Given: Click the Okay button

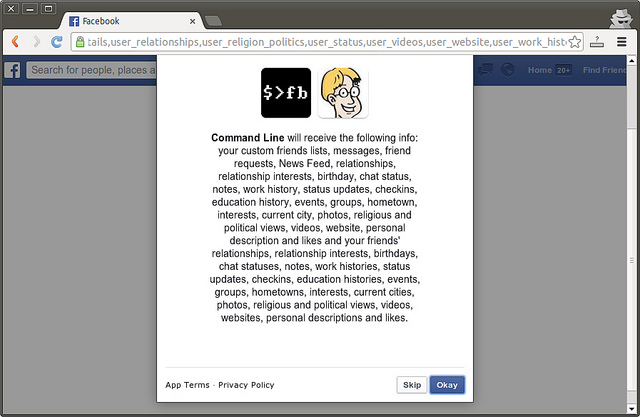Looking at the screenshot, I should tap(447, 385).
